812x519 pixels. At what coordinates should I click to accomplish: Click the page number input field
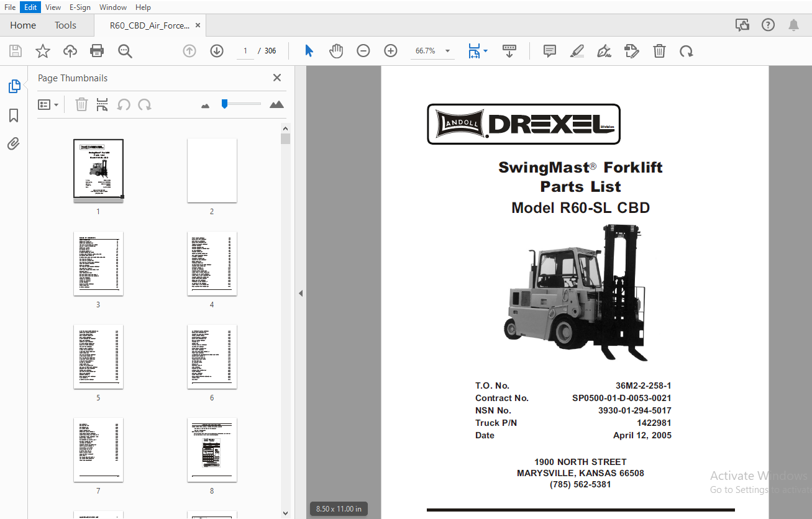click(245, 51)
